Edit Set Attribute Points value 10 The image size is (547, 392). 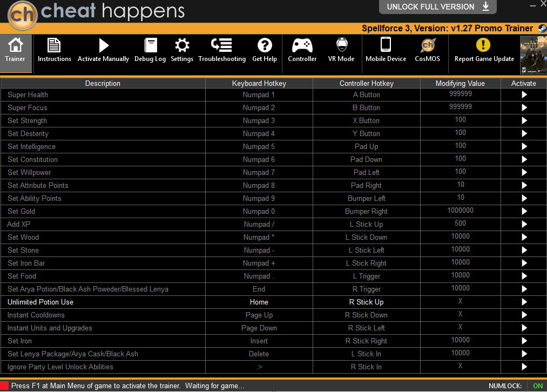[x=461, y=185]
